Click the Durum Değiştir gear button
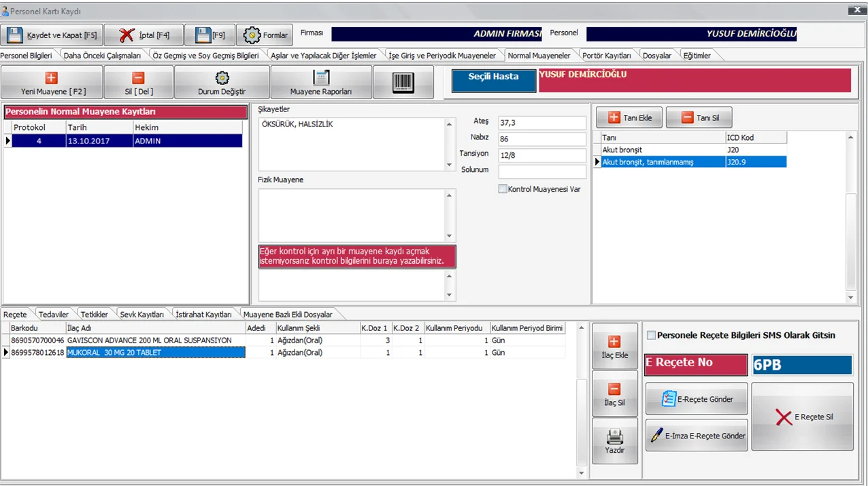Image resolution: width=868 pixels, height=486 pixels. coord(222,83)
